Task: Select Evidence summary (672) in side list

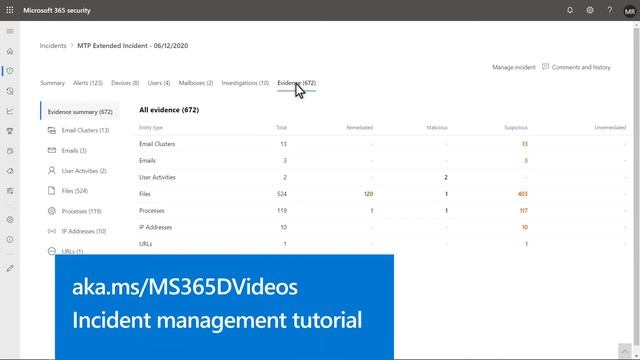Action: coord(80,111)
